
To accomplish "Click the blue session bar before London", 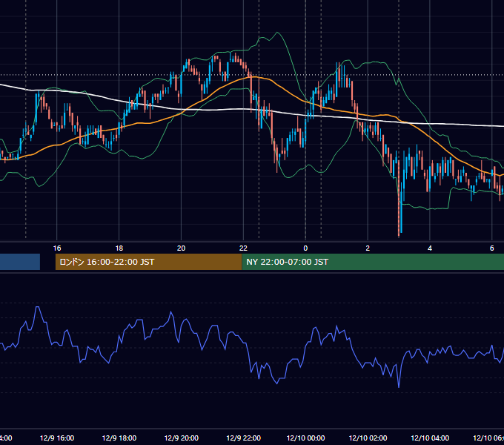I will pyautogui.click(x=20, y=262).
